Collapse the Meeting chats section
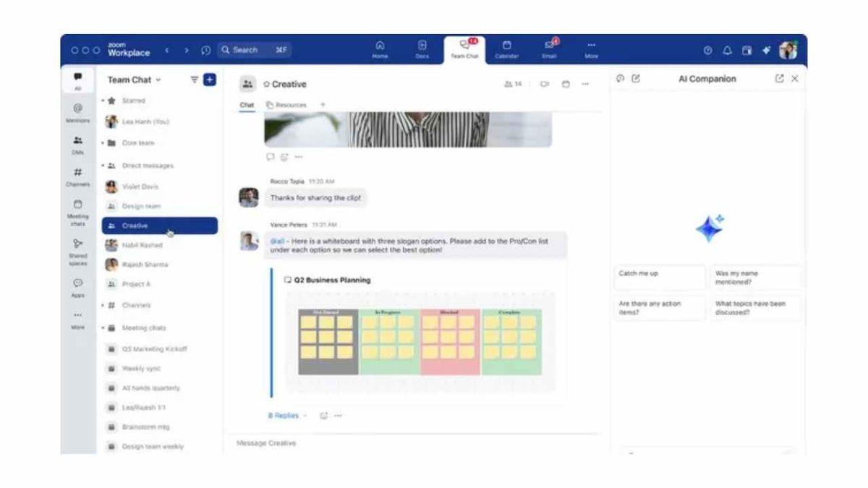 coord(103,328)
